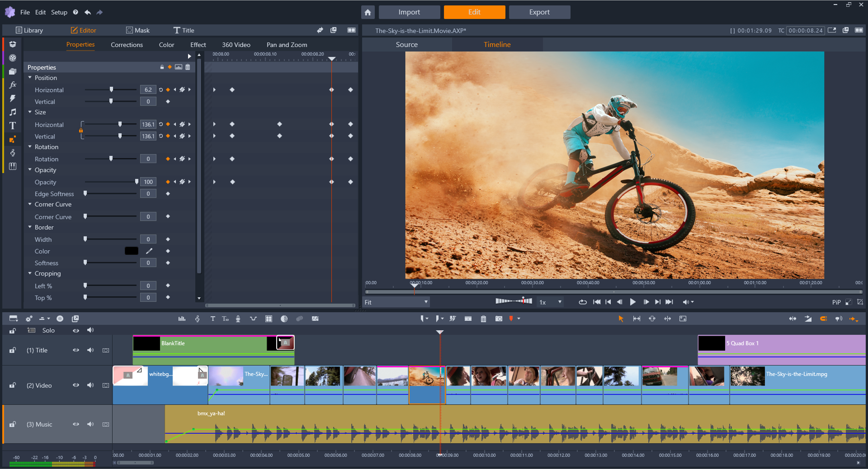Hide the (2) Video track

point(76,385)
